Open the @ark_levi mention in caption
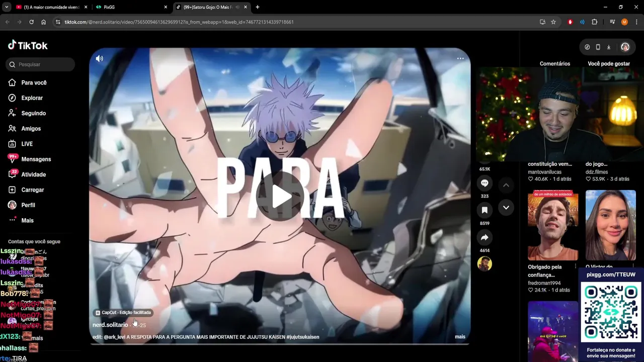This screenshot has height=362, width=644. point(114,337)
